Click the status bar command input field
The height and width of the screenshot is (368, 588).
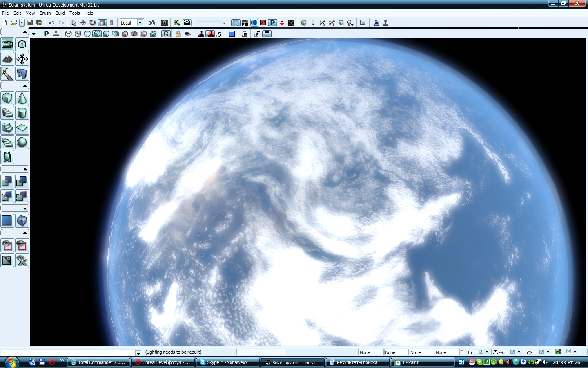coord(68,353)
